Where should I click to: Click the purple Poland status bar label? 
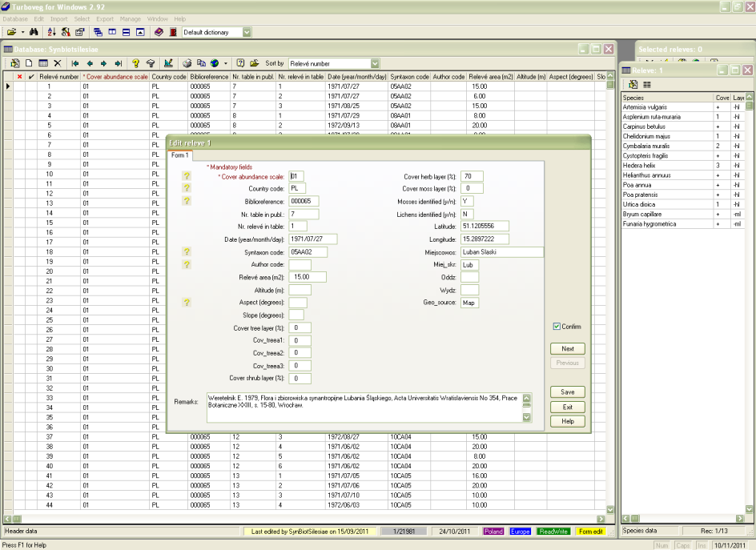click(493, 532)
